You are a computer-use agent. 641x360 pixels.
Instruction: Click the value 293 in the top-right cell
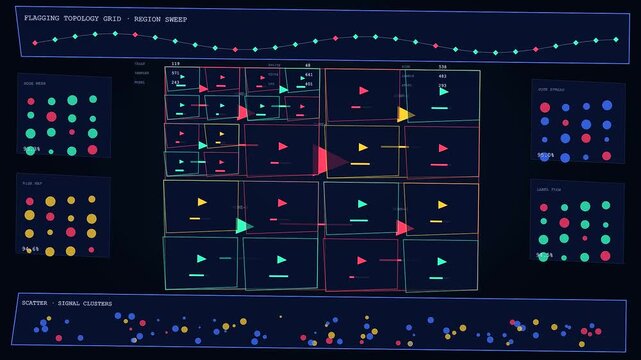click(442, 85)
